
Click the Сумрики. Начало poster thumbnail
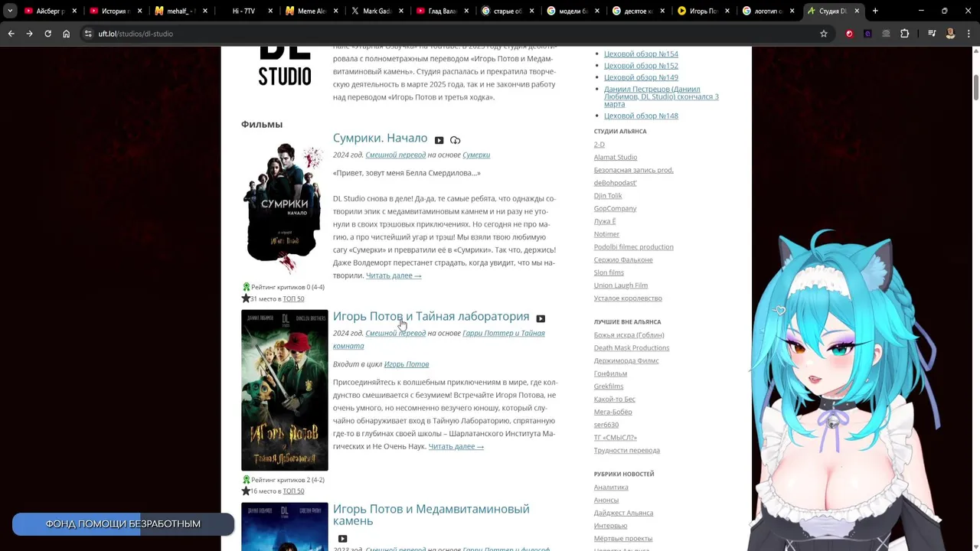pyautogui.click(x=284, y=208)
